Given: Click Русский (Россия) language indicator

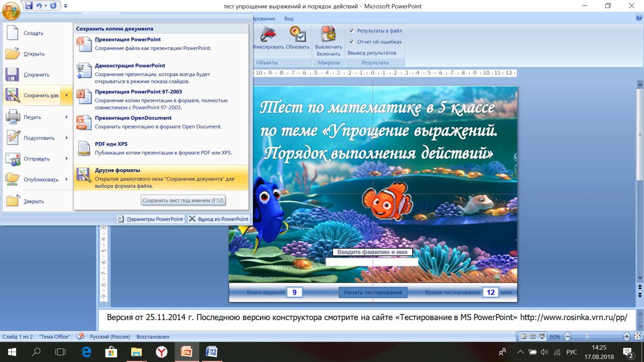Looking at the screenshot, I should point(110,337).
